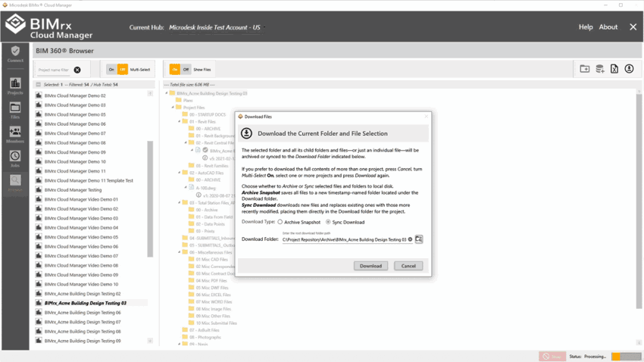The width and height of the screenshot is (644, 362).
Task: Click the 07 - AsBuilt Files folder icon
Action: click(x=185, y=330)
